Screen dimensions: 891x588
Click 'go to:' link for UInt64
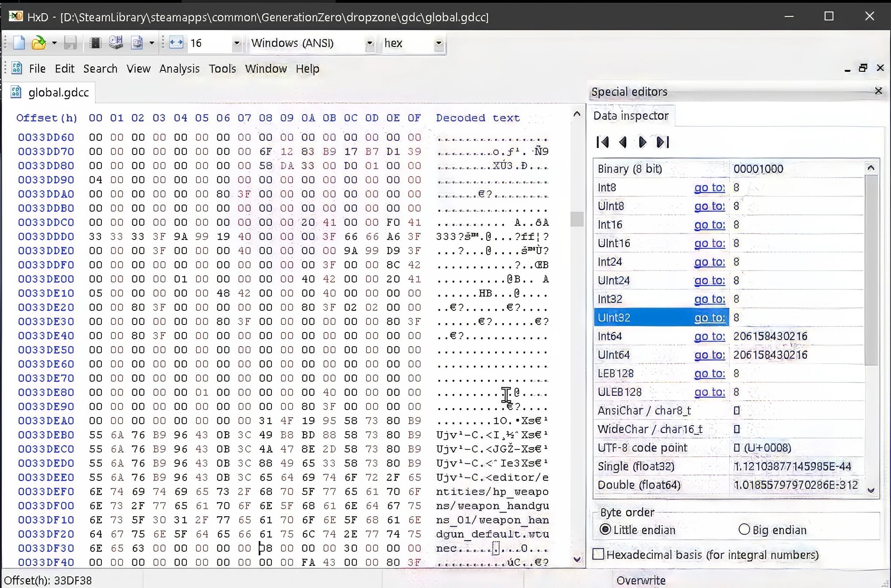point(709,355)
